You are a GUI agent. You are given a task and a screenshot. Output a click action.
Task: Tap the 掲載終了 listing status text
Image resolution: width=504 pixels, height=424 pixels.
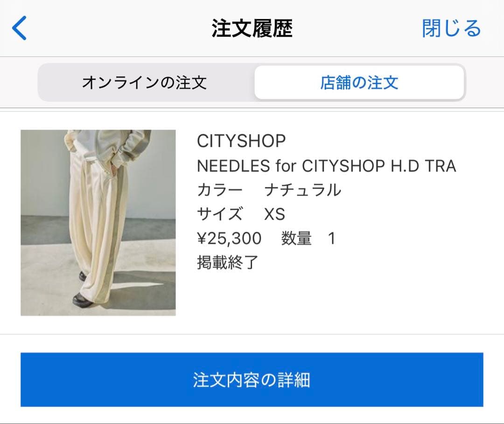227,262
